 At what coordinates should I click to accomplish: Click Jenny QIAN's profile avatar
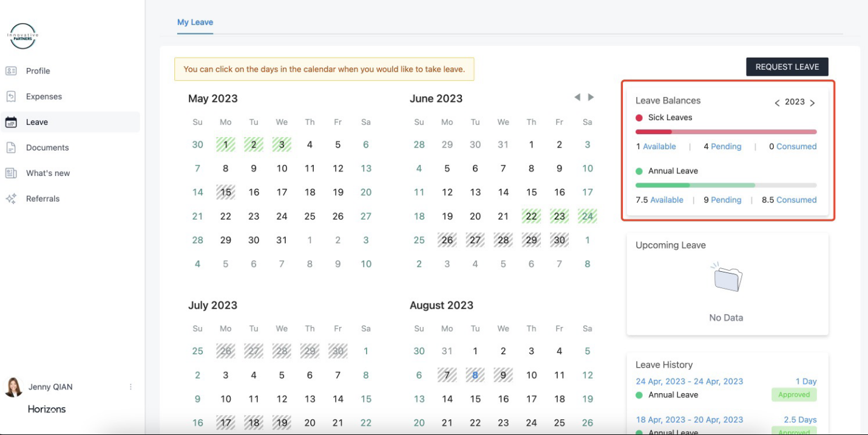click(x=13, y=387)
